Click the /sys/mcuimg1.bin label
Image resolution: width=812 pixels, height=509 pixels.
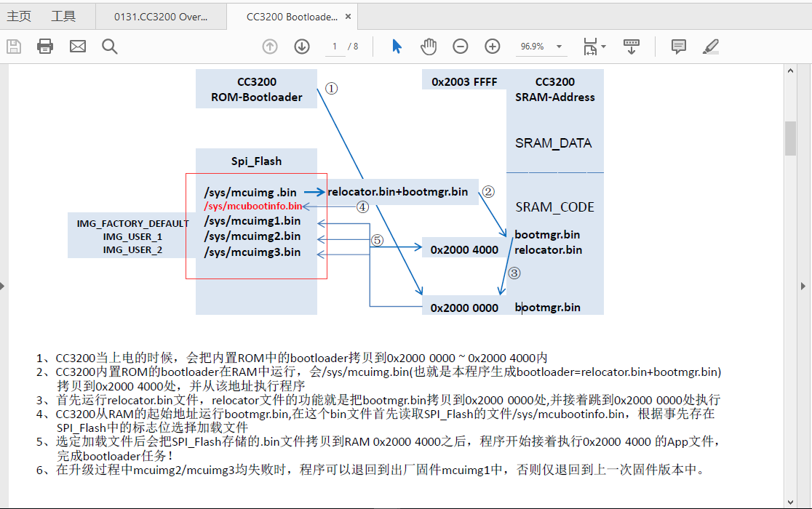(252, 221)
